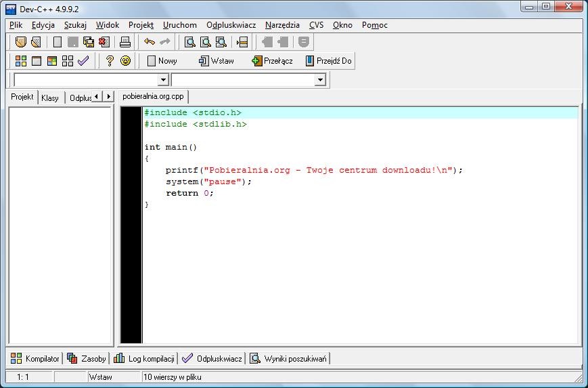This screenshot has height=388, width=588.
Task: Switch to the Projekt side-panel tab
Action: (x=22, y=97)
